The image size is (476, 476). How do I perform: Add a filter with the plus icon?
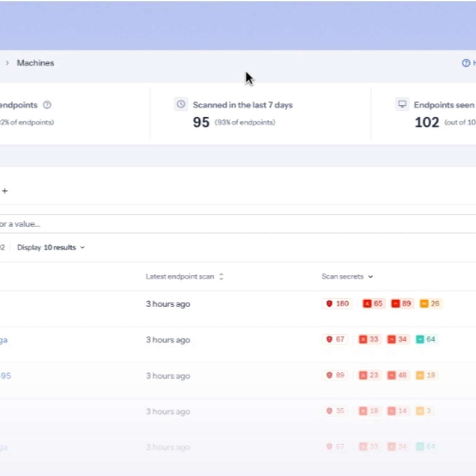[x=5, y=191]
